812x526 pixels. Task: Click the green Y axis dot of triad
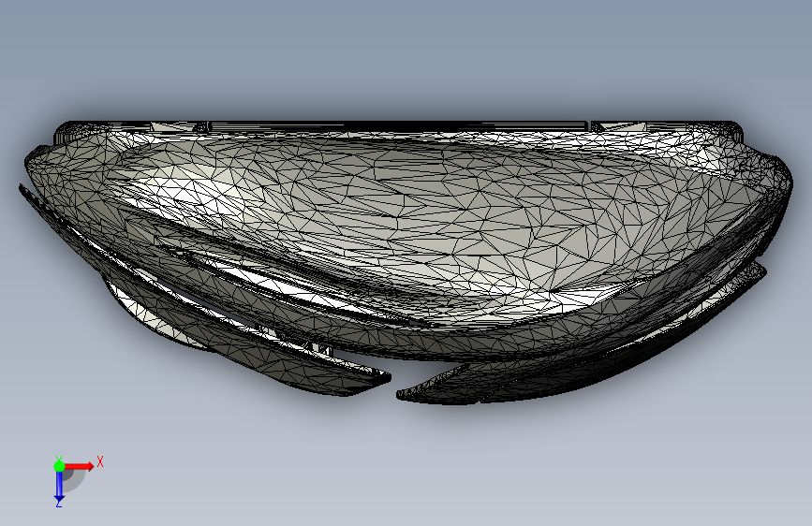coord(60,466)
